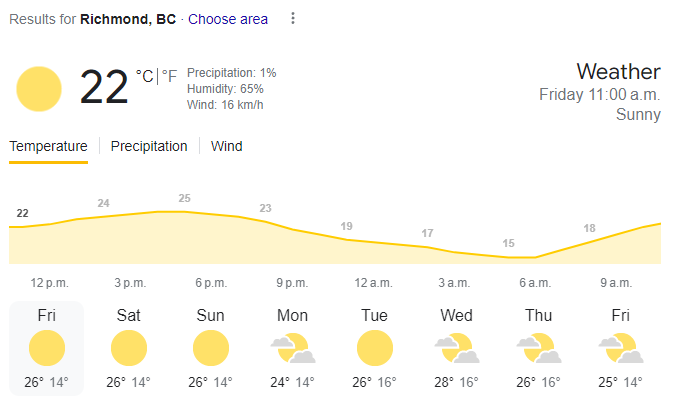Select the first Fri sunny forecast icon

47,348
